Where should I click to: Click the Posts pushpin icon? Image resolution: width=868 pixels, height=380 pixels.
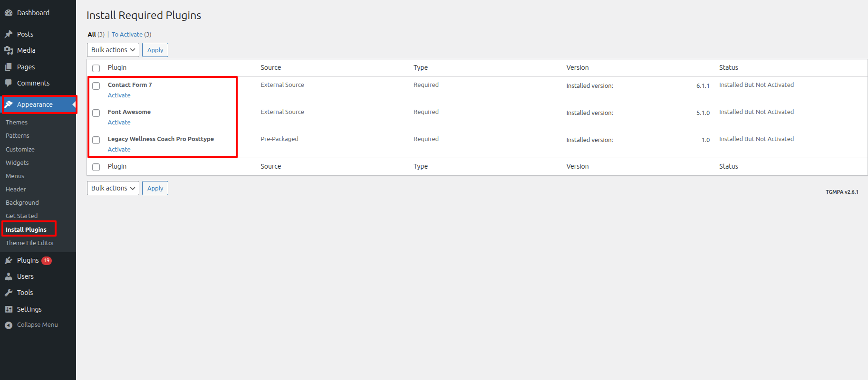9,34
